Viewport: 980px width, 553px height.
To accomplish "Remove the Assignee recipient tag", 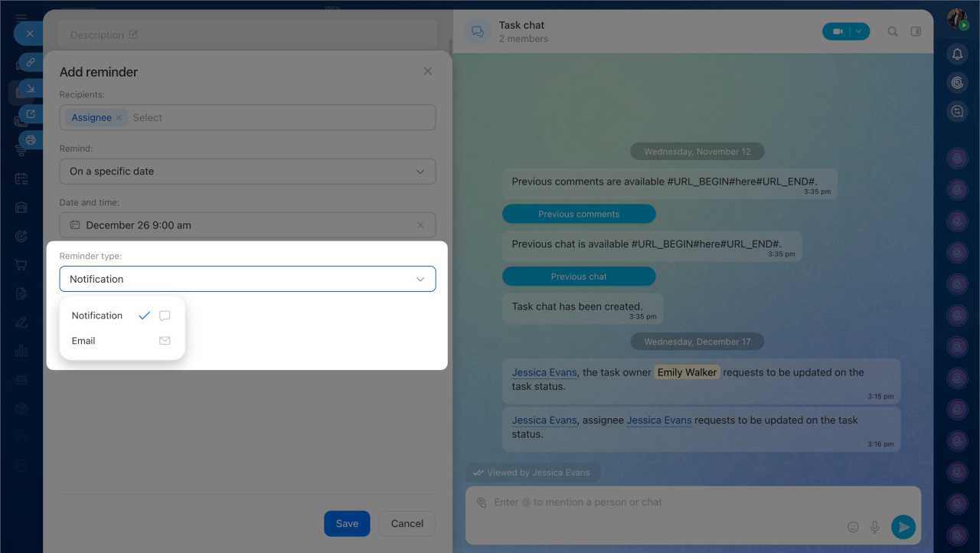I will [x=119, y=118].
